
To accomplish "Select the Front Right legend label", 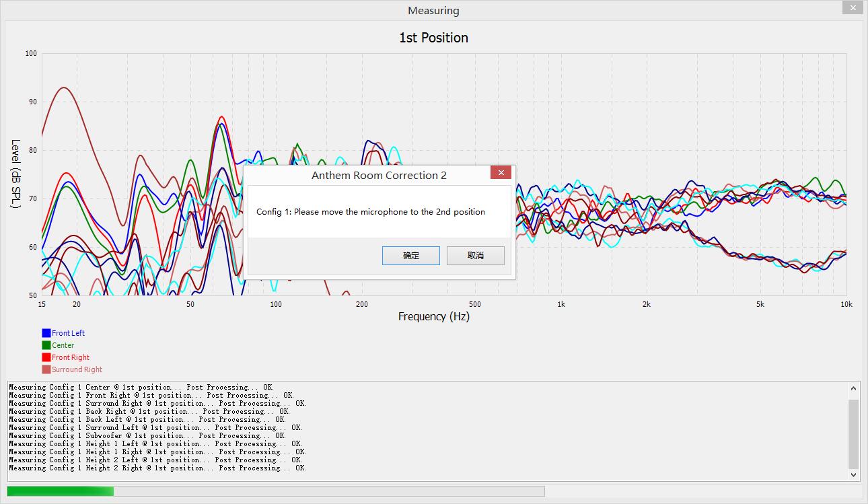I will [x=71, y=357].
